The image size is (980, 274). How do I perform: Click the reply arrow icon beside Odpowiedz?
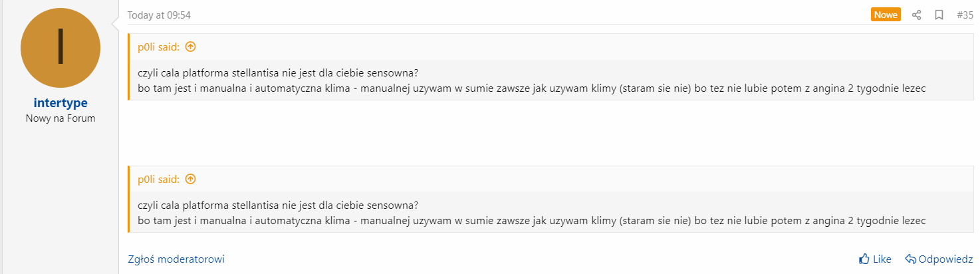pyautogui.click(x=910, y=259)
